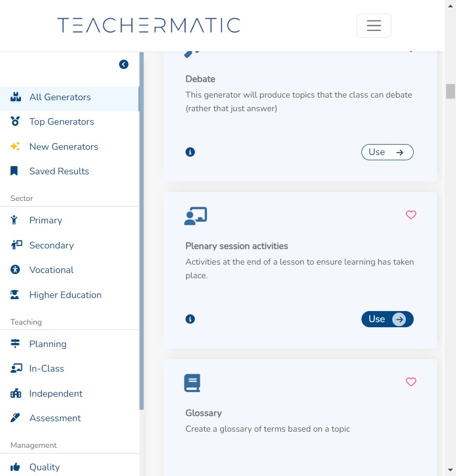Use the Plenary session activities generator
The image size is (456, 476).
pos(388,319)
